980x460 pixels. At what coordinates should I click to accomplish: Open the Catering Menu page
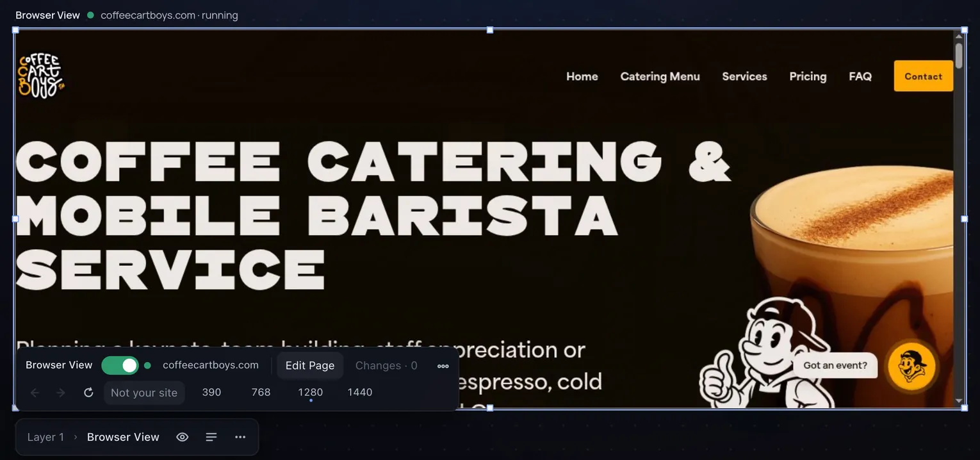click(660, 76)
